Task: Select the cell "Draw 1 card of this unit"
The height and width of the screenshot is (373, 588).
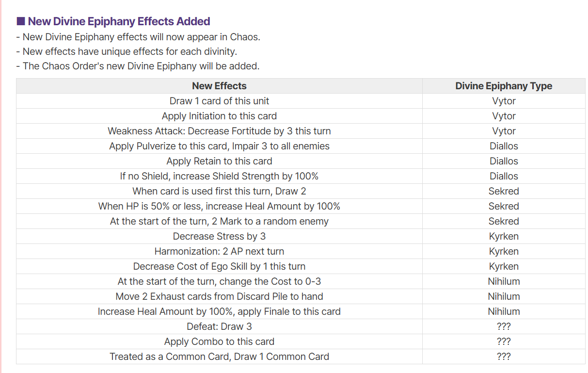Action: 219,101
